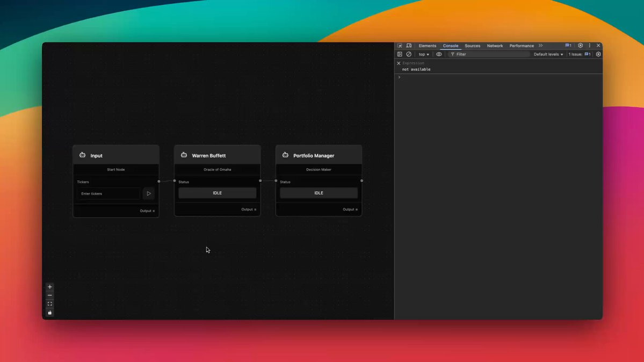
Task: Show more DevTools tabs with the double chevron
Action: 540,46
